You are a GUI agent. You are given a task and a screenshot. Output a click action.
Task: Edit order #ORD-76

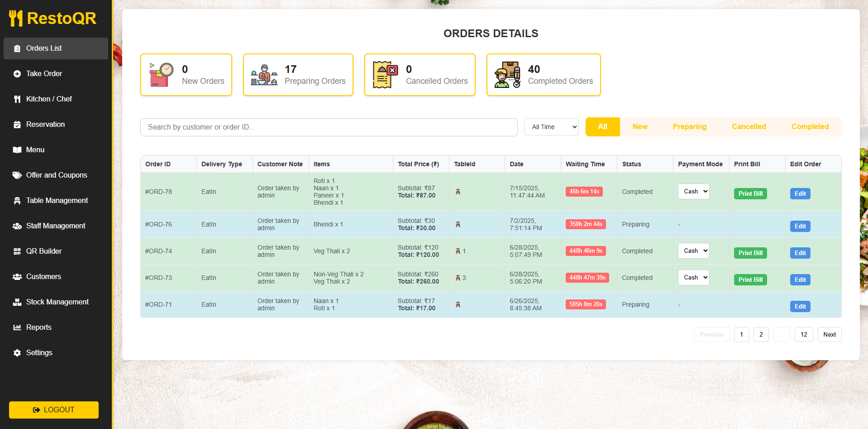(800, 226)
